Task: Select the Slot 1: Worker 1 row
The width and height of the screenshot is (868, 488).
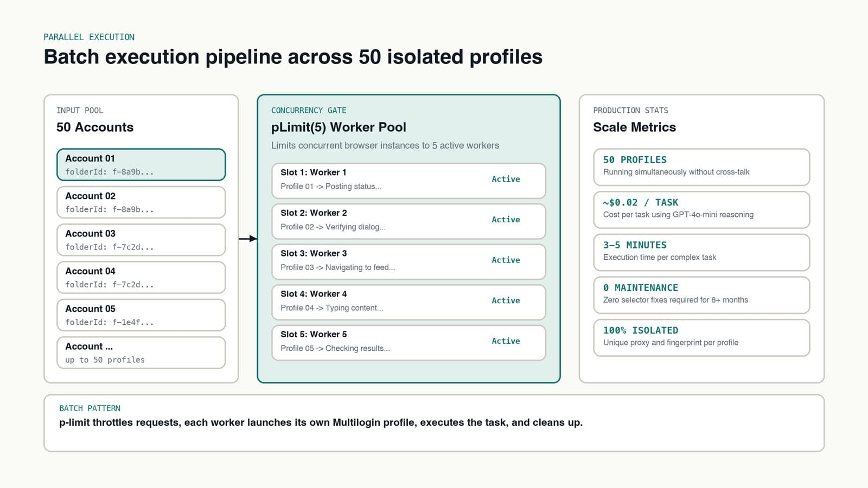Action: click(x=409, y=181)
